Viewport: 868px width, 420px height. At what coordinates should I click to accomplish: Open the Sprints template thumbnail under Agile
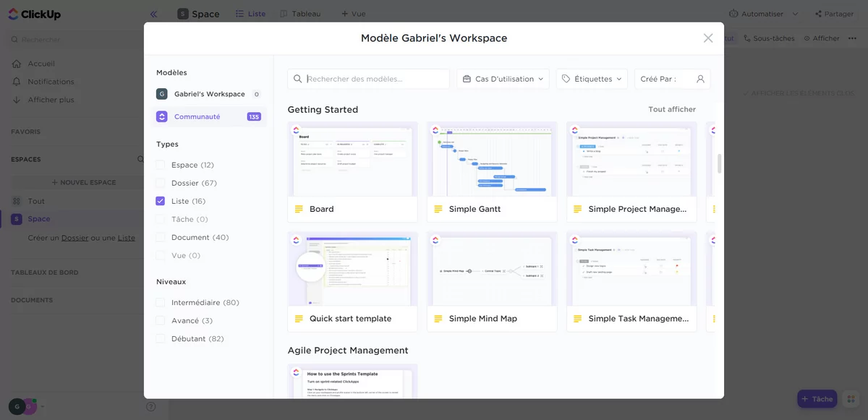(x=352, y=382)
